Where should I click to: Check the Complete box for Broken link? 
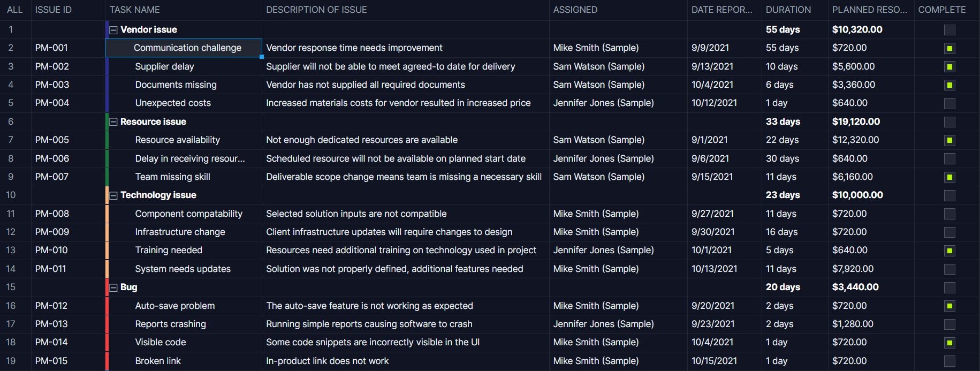pyautogui.click(x=949, y=361)
